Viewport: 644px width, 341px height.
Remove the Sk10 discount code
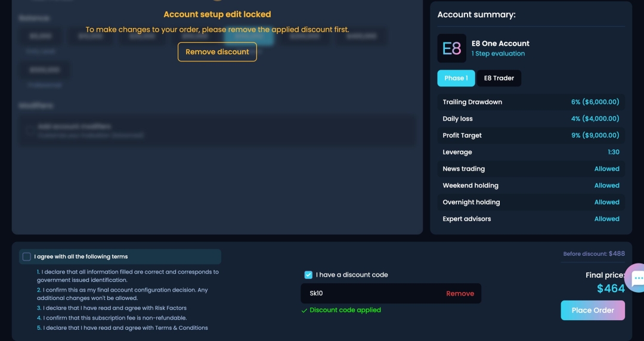tap(460, 293)
